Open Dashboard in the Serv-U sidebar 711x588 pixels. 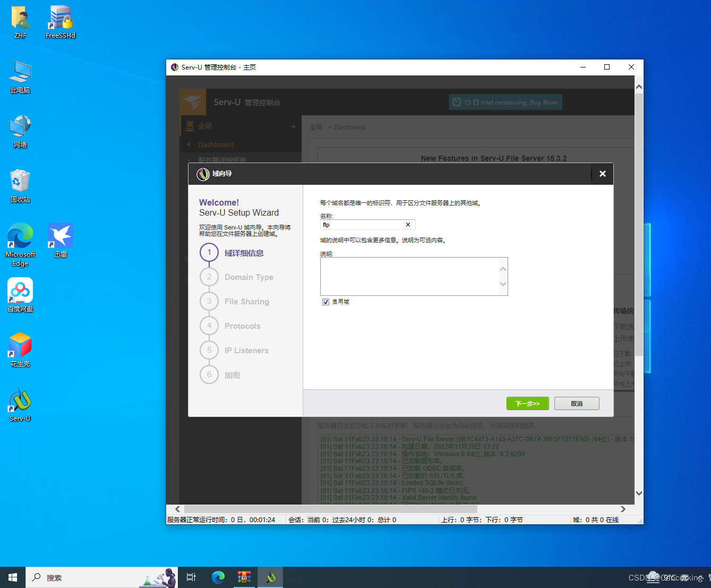(216, 144)
